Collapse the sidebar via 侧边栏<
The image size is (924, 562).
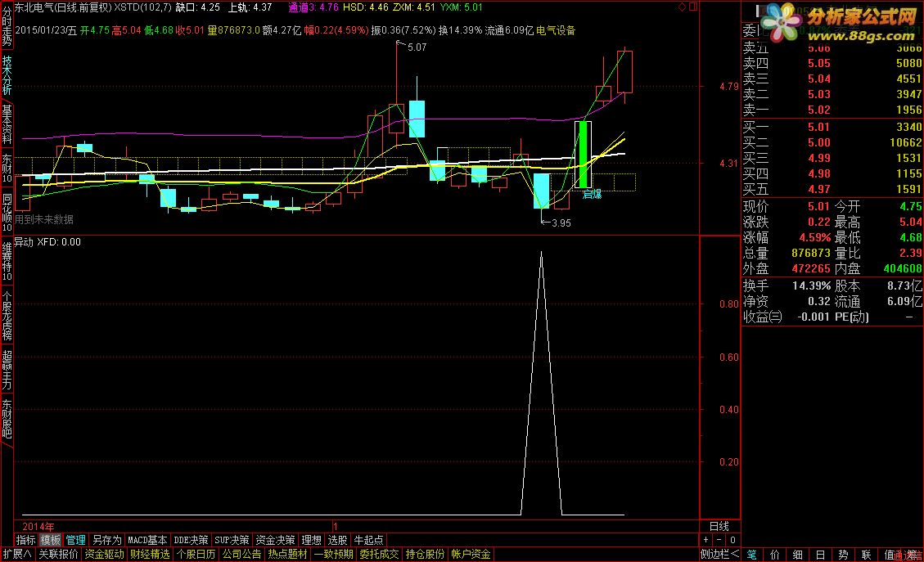(x=719, y=554)
